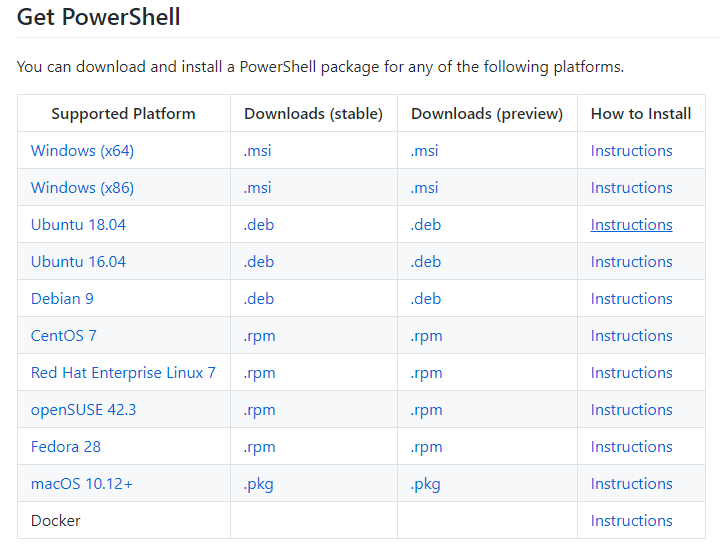
Task: Open install Instructions for Fedora 28
Action: click(x=631, y=446)
